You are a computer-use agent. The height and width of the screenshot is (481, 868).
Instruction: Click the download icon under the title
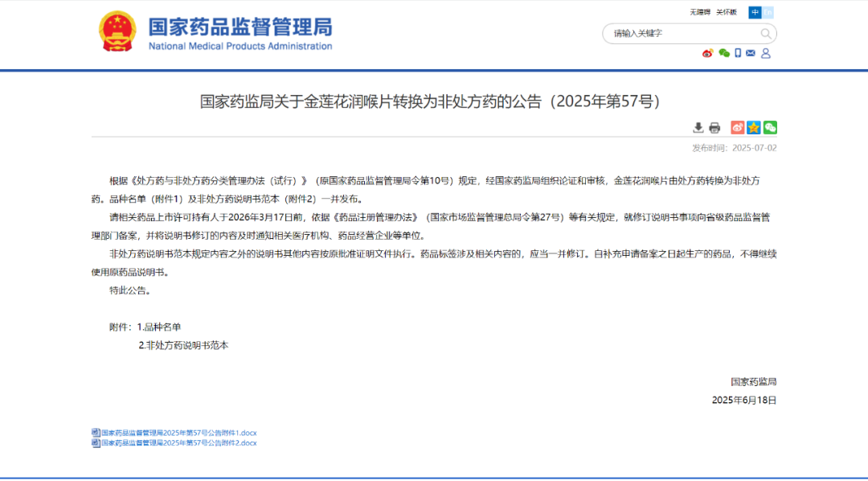698,127
